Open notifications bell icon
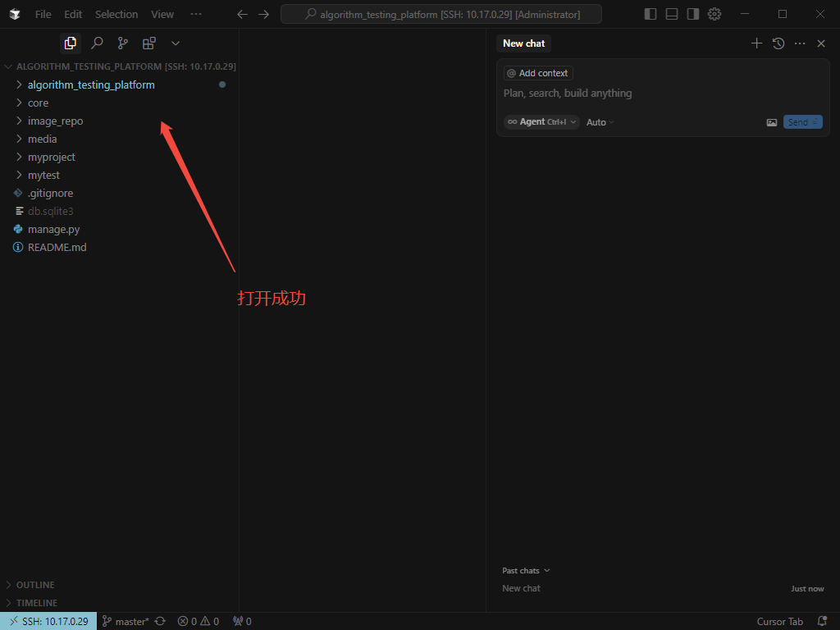Screen dimensions: 840x630 click(x=822, y=622)
